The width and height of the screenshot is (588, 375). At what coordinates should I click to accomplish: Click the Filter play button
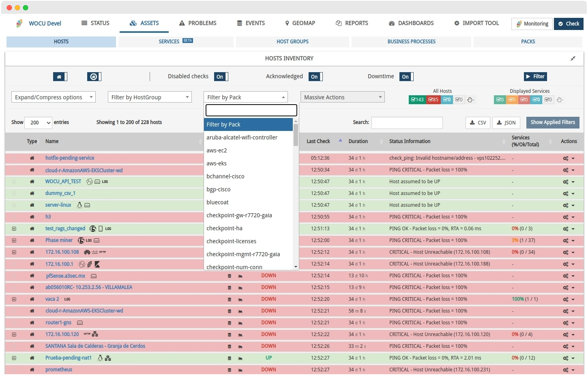click(535, 77)
